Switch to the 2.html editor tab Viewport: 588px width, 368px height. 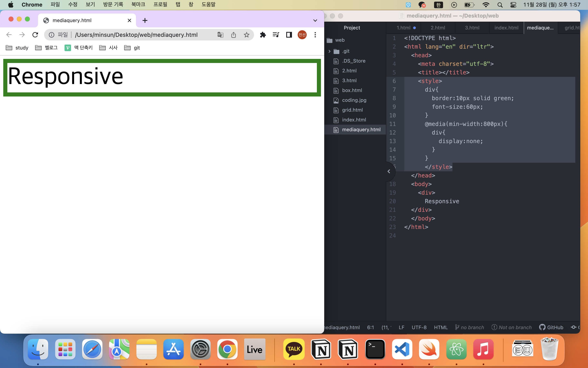[x=438, y=28]
